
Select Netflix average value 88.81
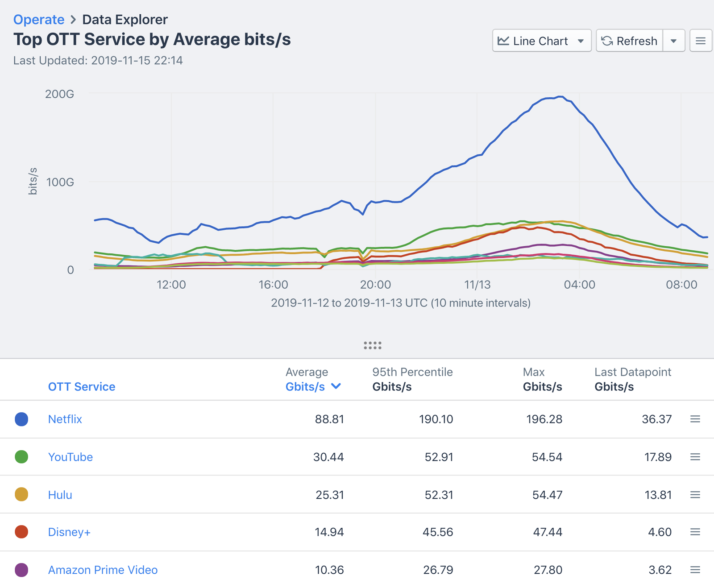click(x=329, y=419)
